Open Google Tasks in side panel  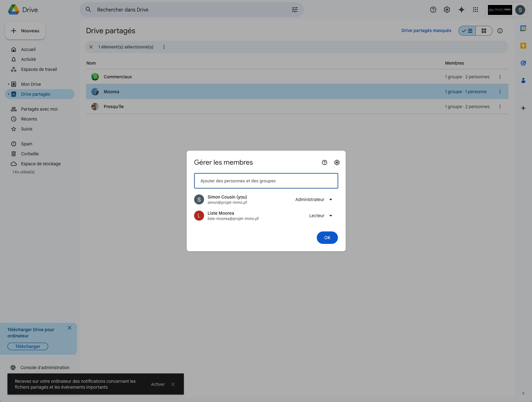coord(523,63)
